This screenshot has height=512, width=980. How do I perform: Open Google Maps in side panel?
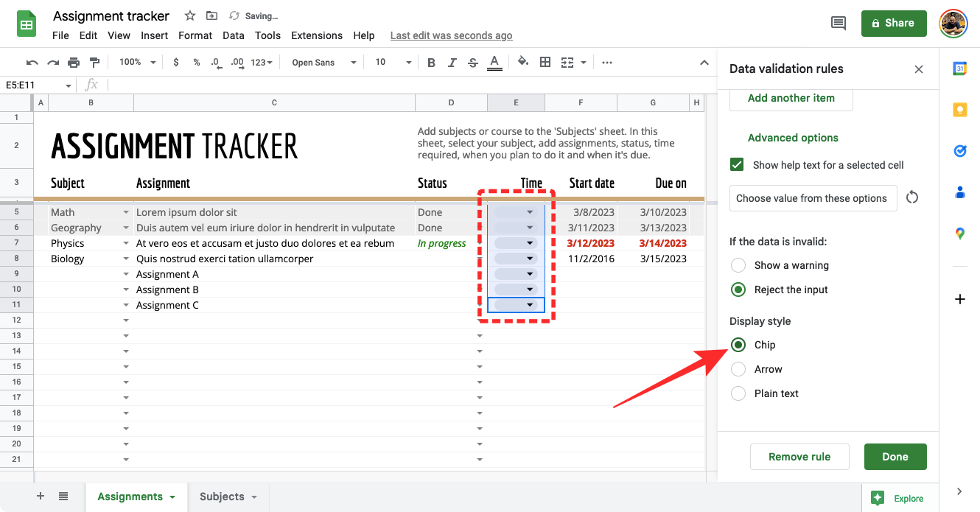(959, 234)
